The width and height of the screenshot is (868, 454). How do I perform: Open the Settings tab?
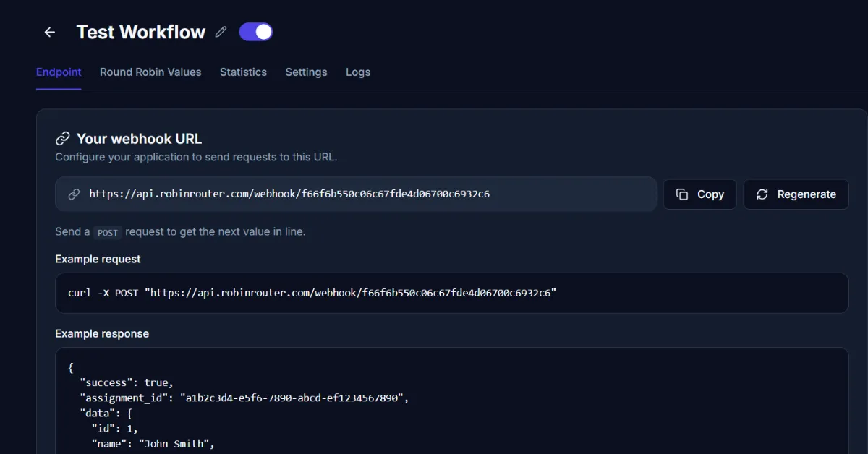(x=306, y=72)
